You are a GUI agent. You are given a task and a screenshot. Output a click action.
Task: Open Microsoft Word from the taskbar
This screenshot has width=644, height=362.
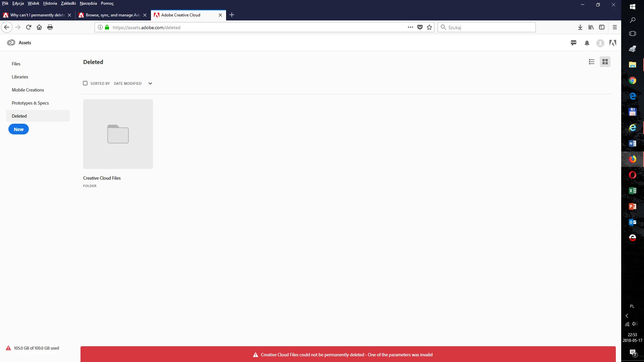tap(632, 143)
